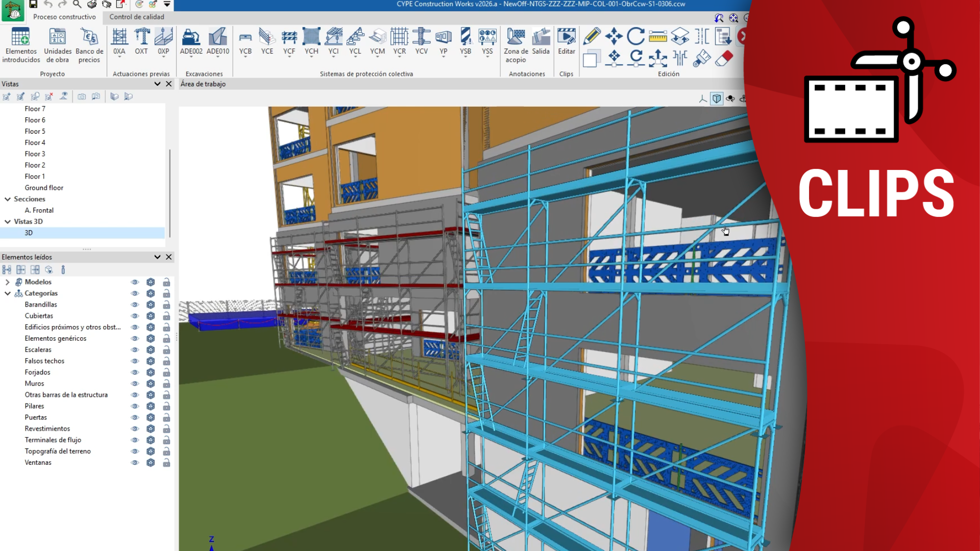980x551 pixels.
Task: Expand the Modelos tree node
Action: tap(7, 282)
